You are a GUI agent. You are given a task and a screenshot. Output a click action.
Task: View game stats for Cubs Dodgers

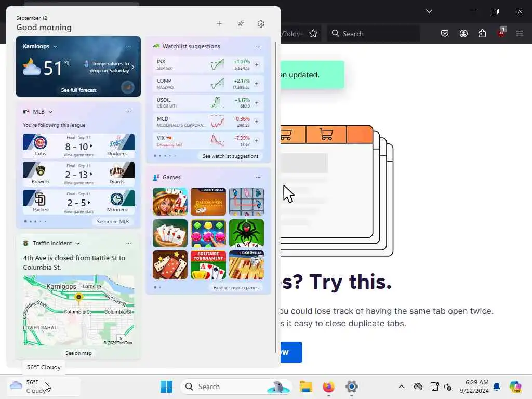coord(78,155)
